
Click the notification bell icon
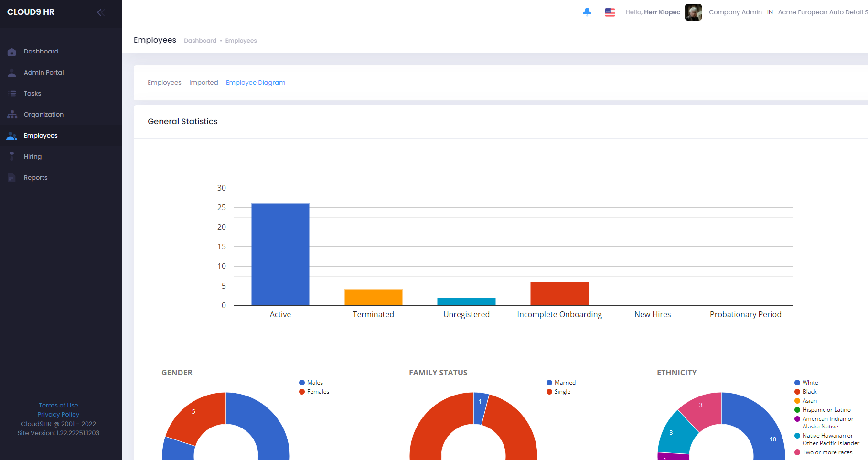point(587,12)
